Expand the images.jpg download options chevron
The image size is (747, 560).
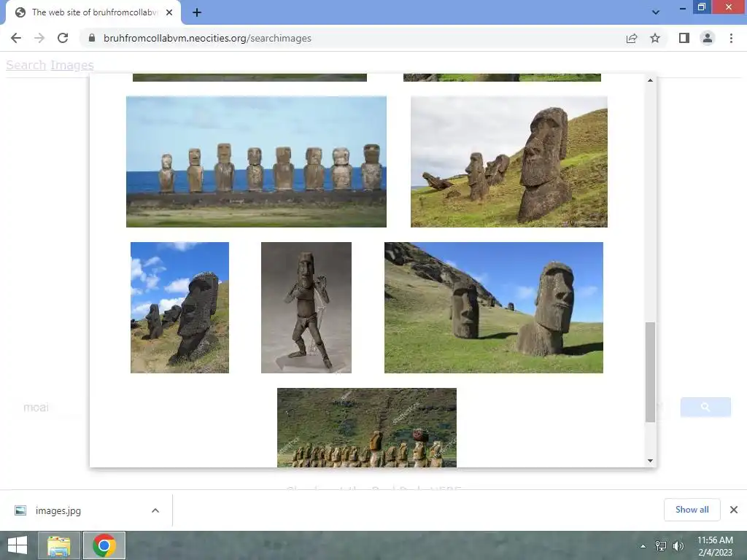[x=155, y=510]
